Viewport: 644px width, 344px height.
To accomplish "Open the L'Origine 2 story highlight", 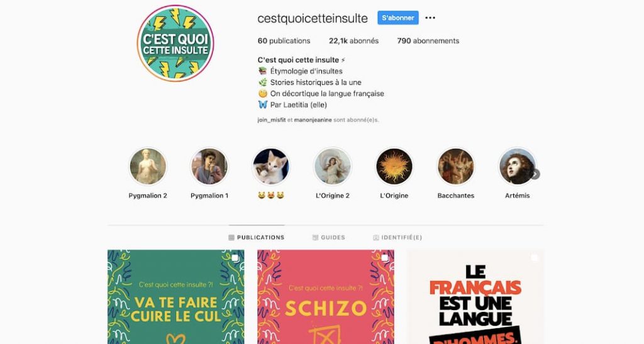I will [333, 166].
